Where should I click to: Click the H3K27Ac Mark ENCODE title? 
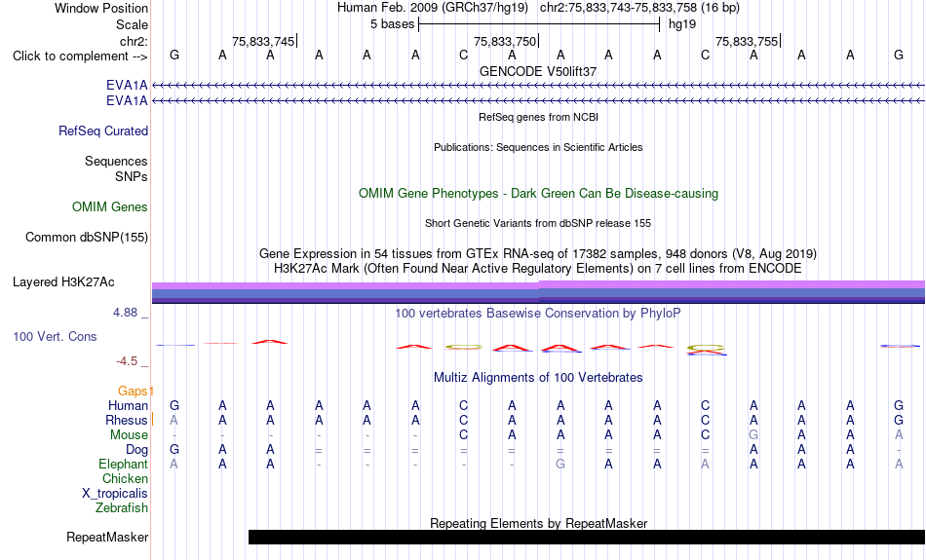coord(538,269)
